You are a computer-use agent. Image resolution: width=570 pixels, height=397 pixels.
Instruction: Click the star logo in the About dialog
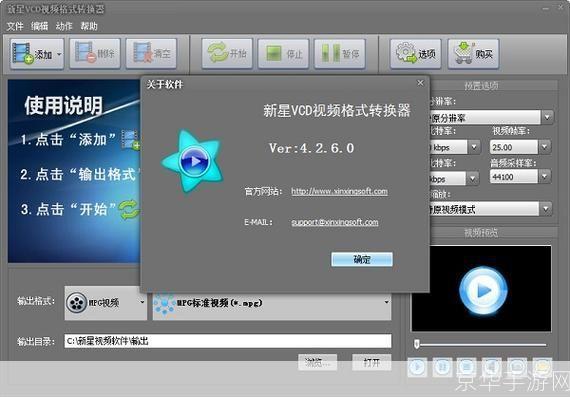[193, 161]
